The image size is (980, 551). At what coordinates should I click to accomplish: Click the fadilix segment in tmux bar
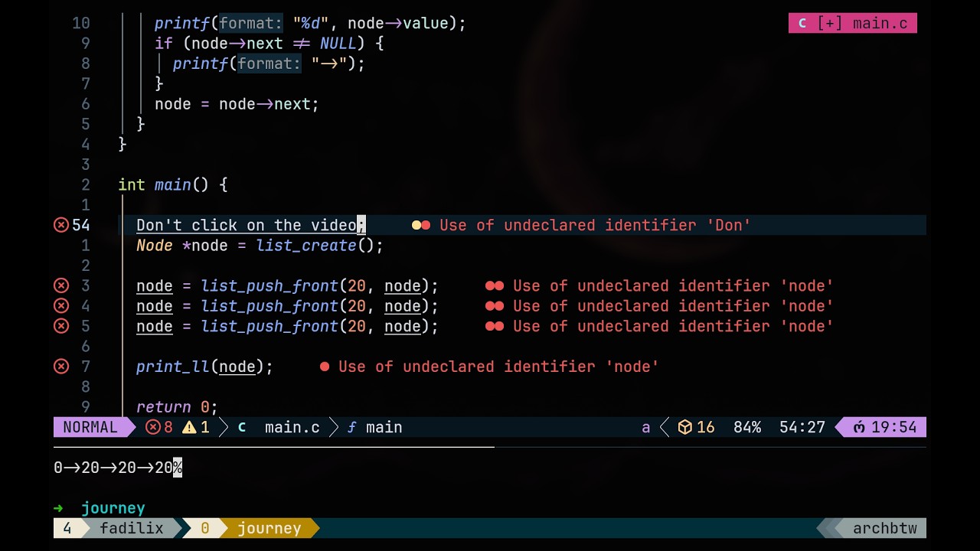(132, 528)
